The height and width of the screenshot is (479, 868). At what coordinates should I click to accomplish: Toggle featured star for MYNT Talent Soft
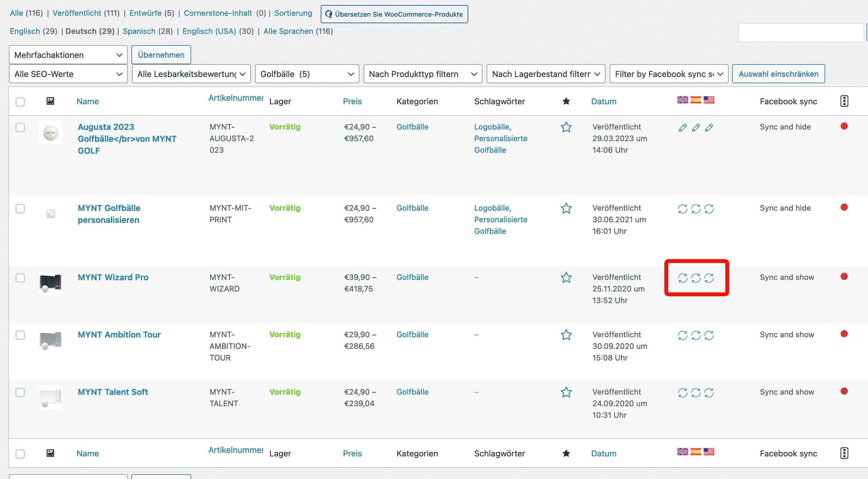click(566, 392)
